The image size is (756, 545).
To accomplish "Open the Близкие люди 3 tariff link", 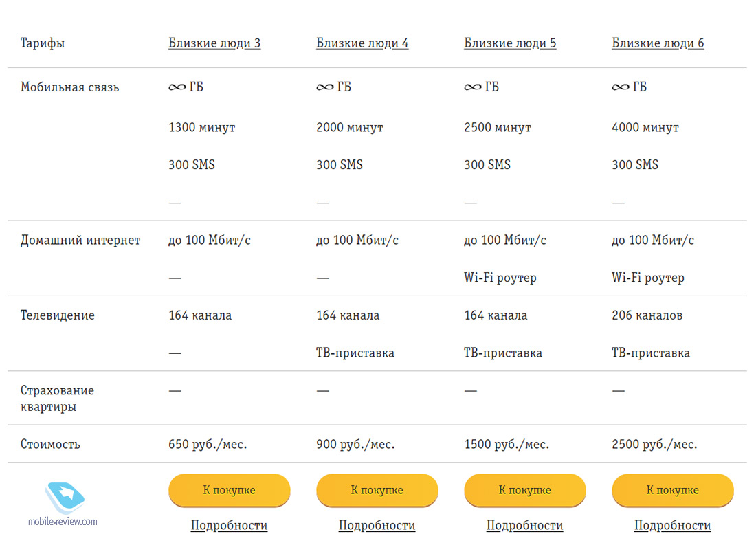I will 214,43.
